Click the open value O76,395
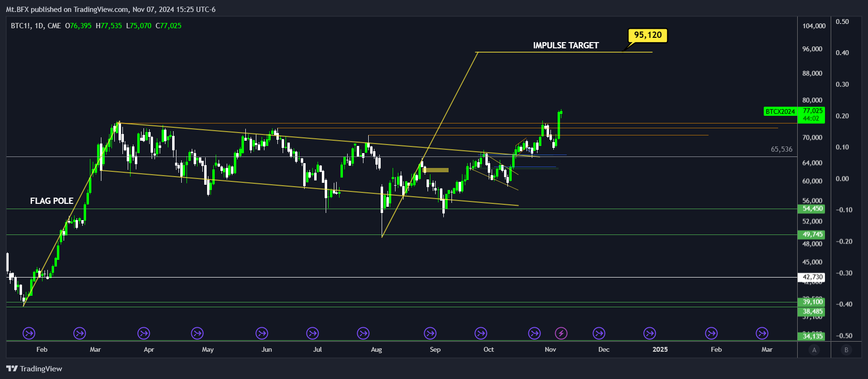Image resolution: width=868 pixels, height=379 pixels. (x=78, y=26)
